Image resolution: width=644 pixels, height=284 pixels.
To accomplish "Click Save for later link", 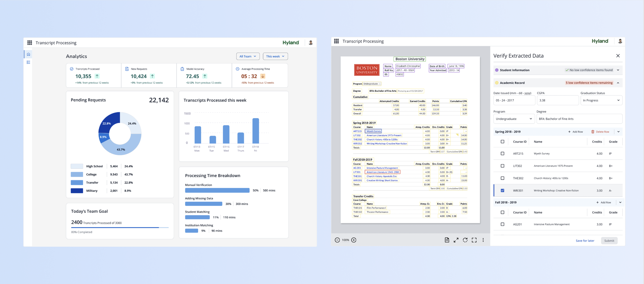I will [x=585, y=241].
